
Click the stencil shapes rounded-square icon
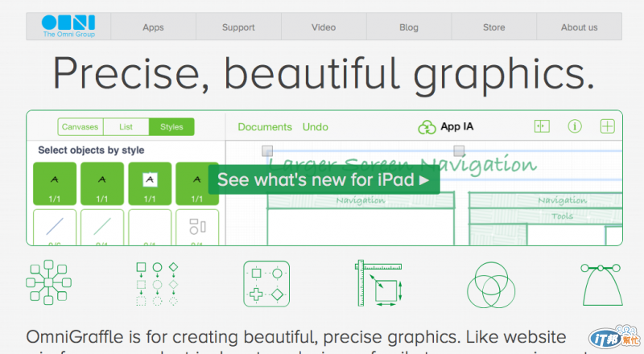pyautogui.click(x=266, y=284)
